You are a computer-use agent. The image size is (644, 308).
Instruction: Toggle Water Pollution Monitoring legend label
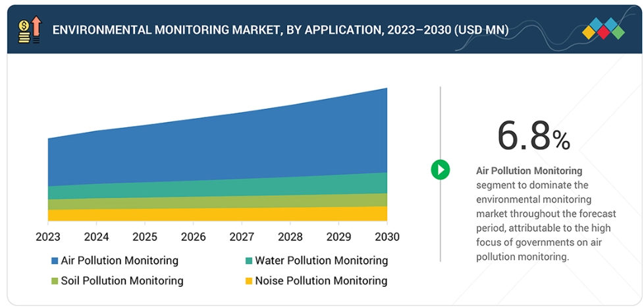click(321, 261)
